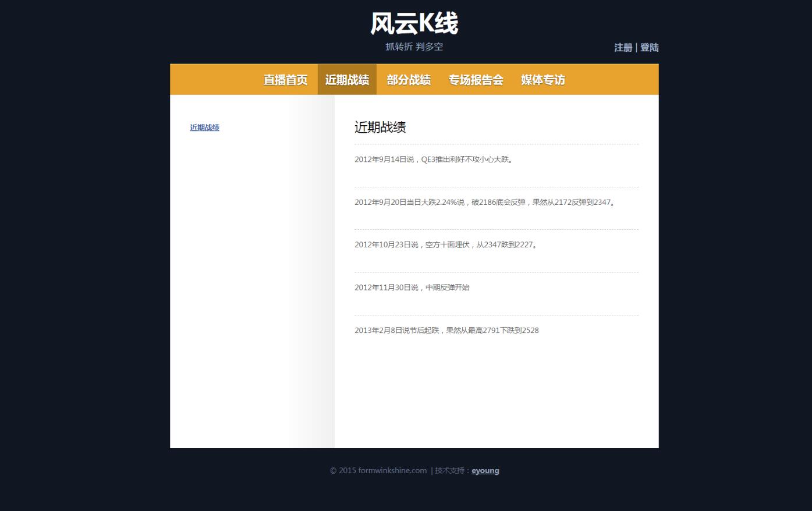This screenshot has height=511, width=812.
Task: Click the © 2015 formwinkshine.com footer text
Action: click(x=378, y=471)
